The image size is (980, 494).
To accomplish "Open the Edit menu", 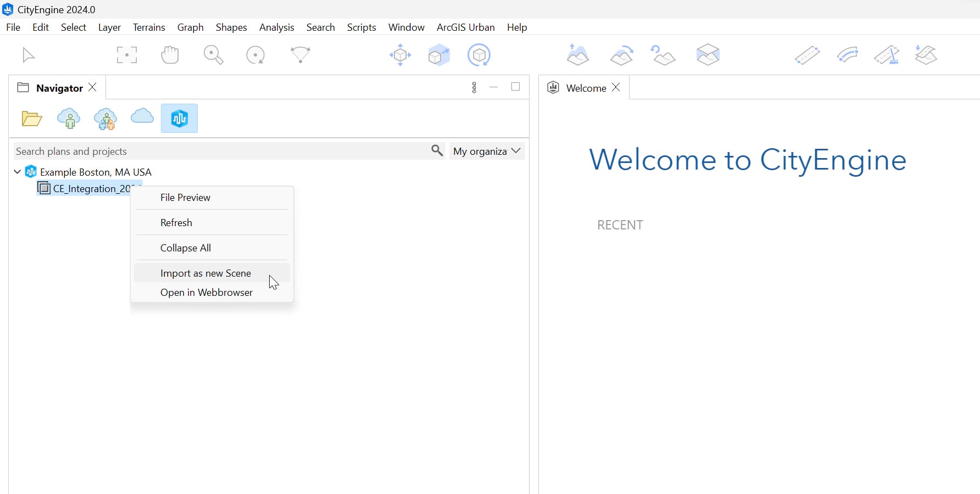I will (41, 27).
